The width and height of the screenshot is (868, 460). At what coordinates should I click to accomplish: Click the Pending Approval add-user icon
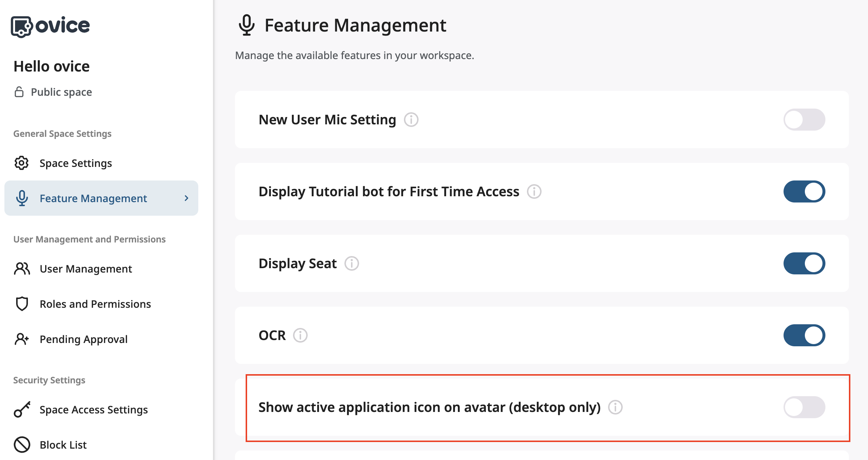click(22, 339)
